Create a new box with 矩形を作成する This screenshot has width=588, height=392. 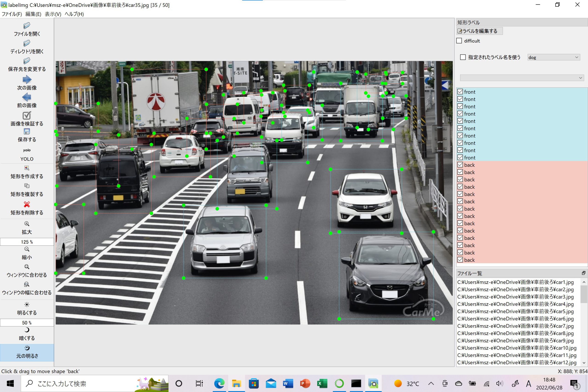pos(27,168)
